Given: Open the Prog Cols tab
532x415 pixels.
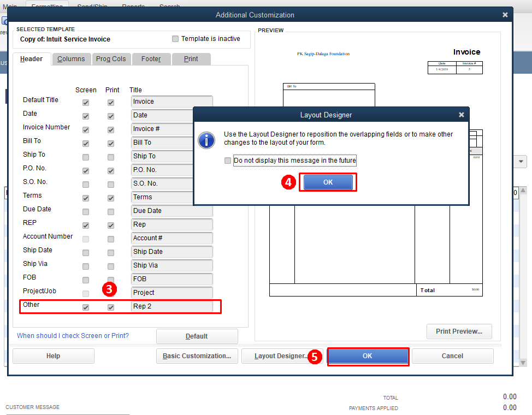Looking at the screenshot, I should coord(111,59).
